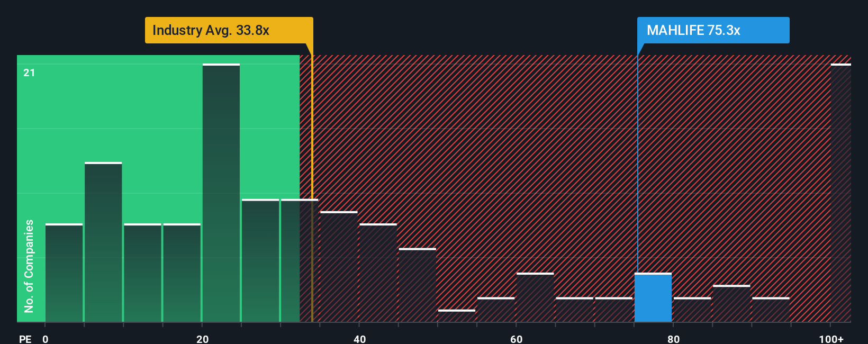Click the bar for PE 35-40

tap(339, 267)
